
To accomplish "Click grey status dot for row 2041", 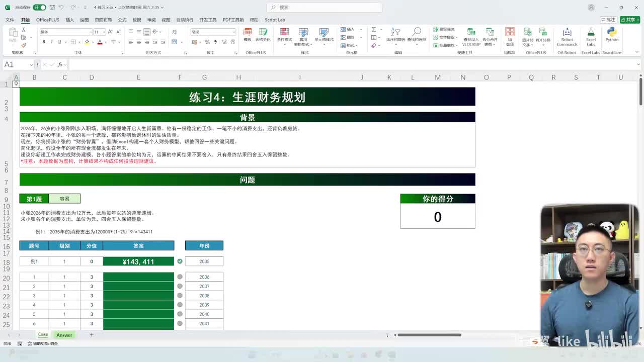I will tap(180, 323).
